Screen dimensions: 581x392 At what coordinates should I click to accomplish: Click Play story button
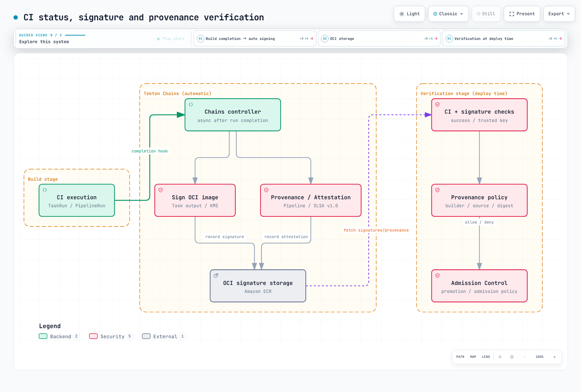coord(171,39)
